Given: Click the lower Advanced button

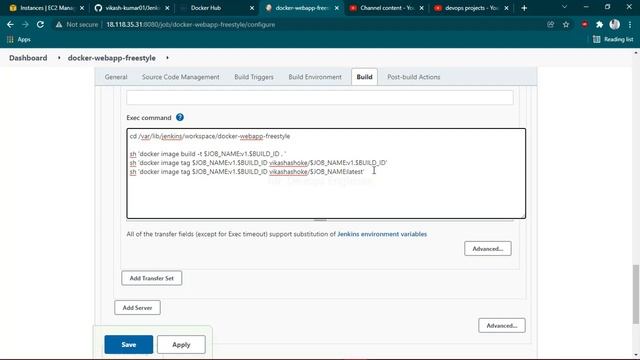Looking at the screenshot, I should coord(502,325).
